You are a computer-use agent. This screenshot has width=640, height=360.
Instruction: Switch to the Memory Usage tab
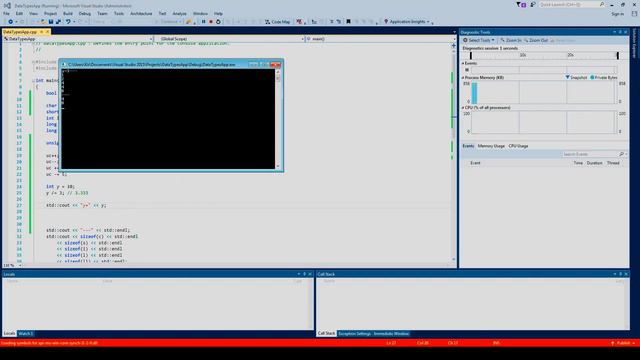pyautogui.click(x=491, y=146)
